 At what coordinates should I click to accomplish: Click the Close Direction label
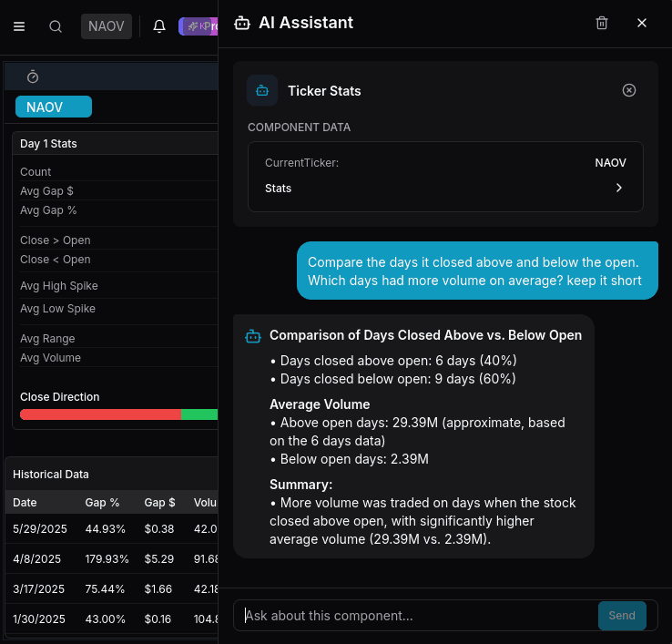point(59,397)
